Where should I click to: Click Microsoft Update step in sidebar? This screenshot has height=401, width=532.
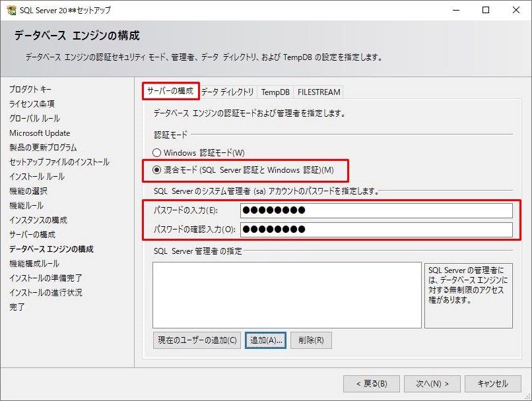click(x=40, y=133)
